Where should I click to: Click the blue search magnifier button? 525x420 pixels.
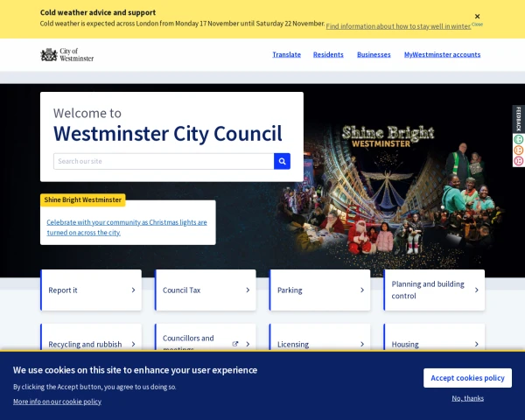coord(282,161)
